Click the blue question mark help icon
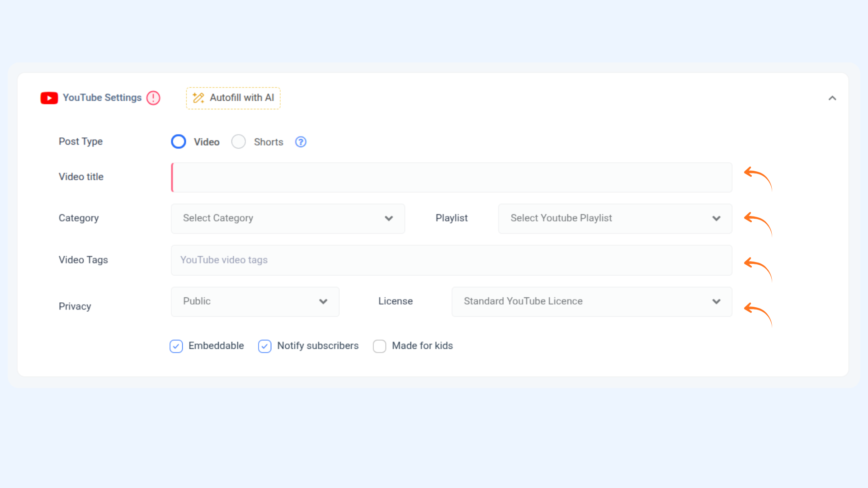868x488 pixels. [x=301, y=142]
